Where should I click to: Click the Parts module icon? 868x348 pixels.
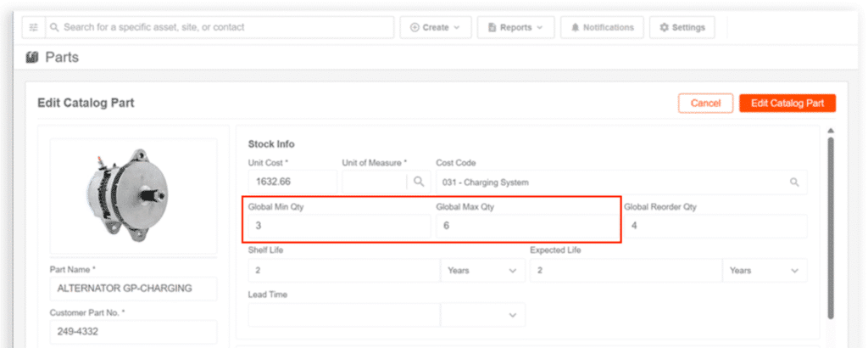tap(32, 57)
